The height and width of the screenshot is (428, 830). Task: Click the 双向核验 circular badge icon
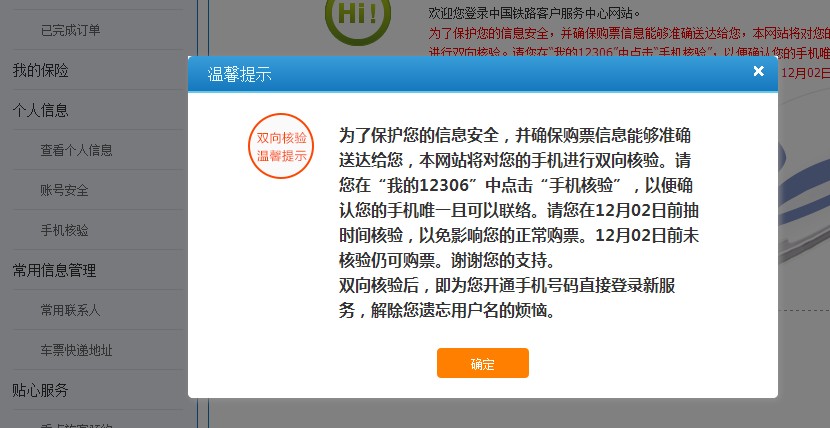click(281, 146)
